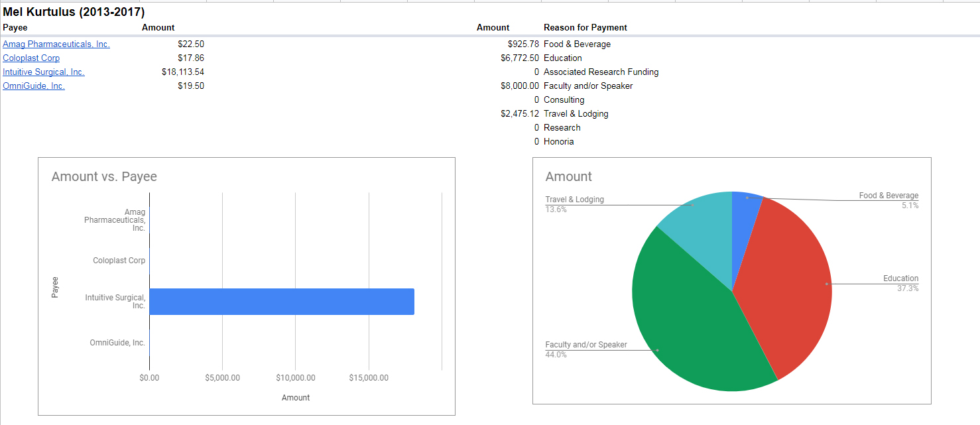The image size is (980, 425).
Task: Follow the Intuitive Surgical, Inc. link
Action: [x=44, y=72]
